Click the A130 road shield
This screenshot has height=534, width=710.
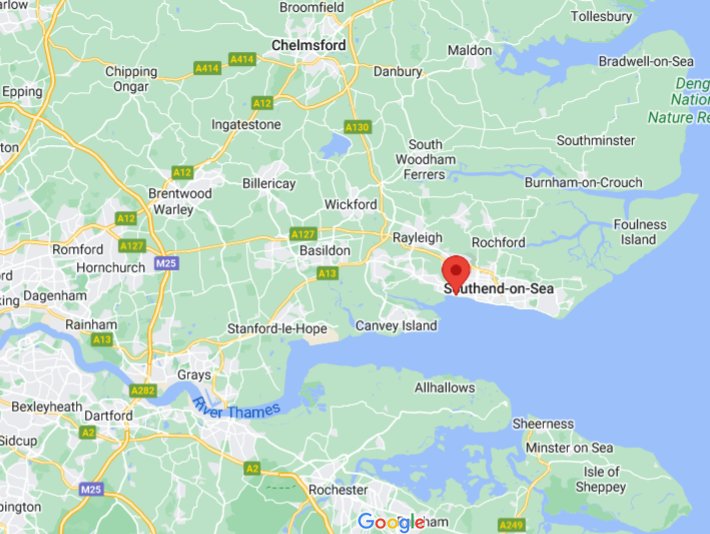[x=358, y=127]
